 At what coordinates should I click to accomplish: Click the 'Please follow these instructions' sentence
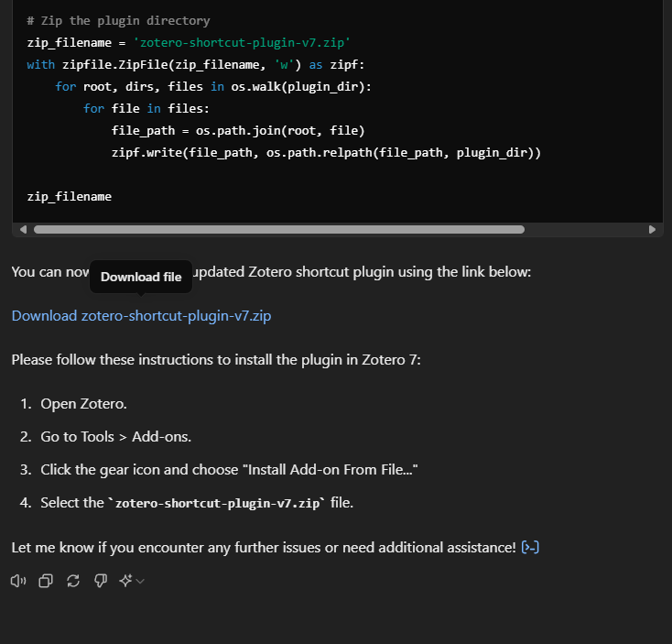pyautogui.click(x=216, y=360)
